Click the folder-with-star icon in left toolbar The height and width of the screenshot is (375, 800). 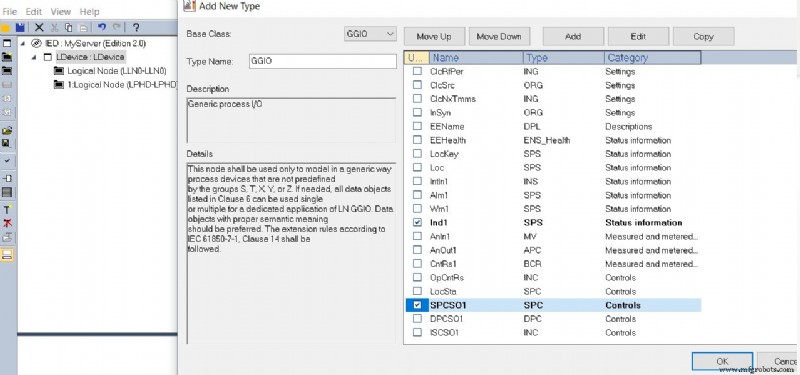tap(7, 57)
